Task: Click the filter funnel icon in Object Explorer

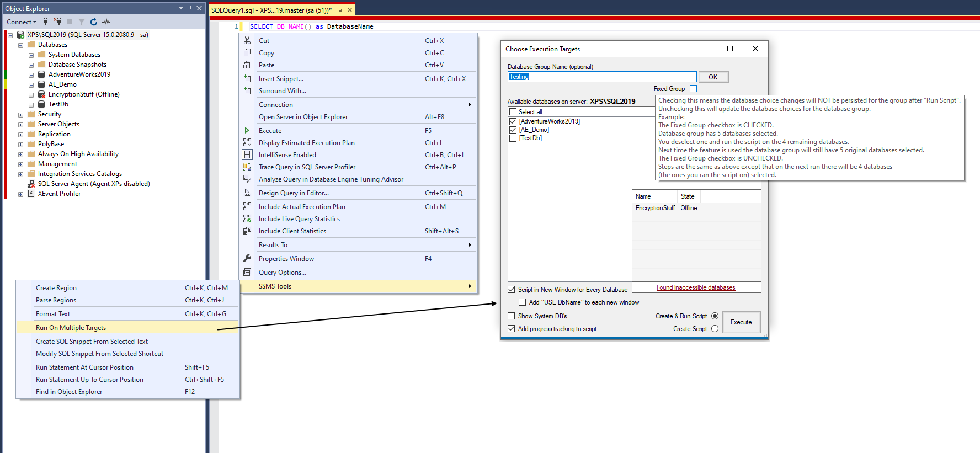Action: [81, 22]
